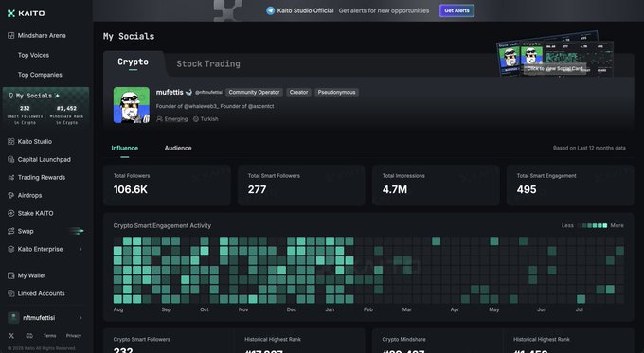Viewport: 644px width, 353px height.
Task: Click the 'Jan' month label on heatmap
Action: coord(330,309)
